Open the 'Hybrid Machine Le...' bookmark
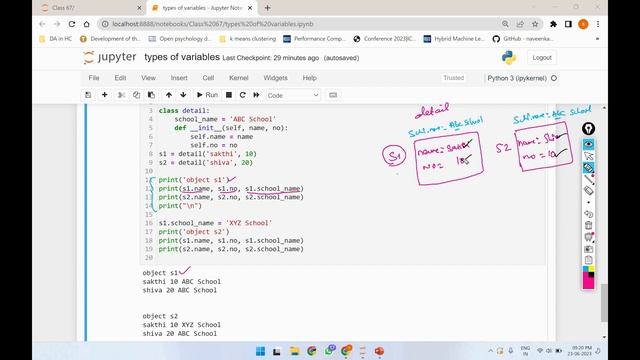The image size is (640, 360). 454,39
